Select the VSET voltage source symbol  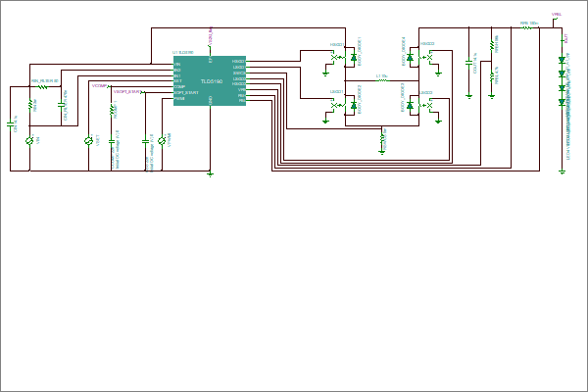(x=88, y=141)
